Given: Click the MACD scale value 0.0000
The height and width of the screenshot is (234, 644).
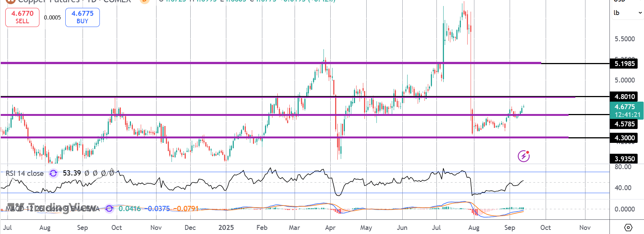Looking at the screenshot, I should pyautogui.click(x=624, y=209).
